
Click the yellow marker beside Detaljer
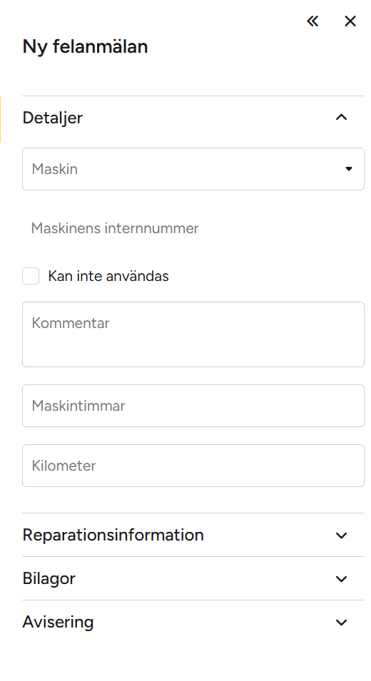tap(0, 119)
